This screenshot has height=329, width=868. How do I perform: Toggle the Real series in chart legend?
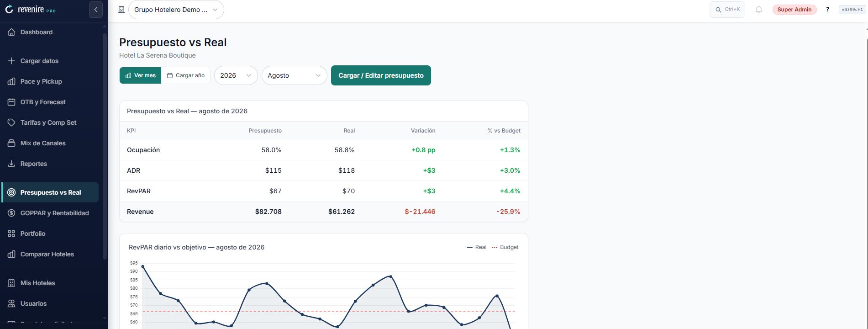[x=477, y=247]
